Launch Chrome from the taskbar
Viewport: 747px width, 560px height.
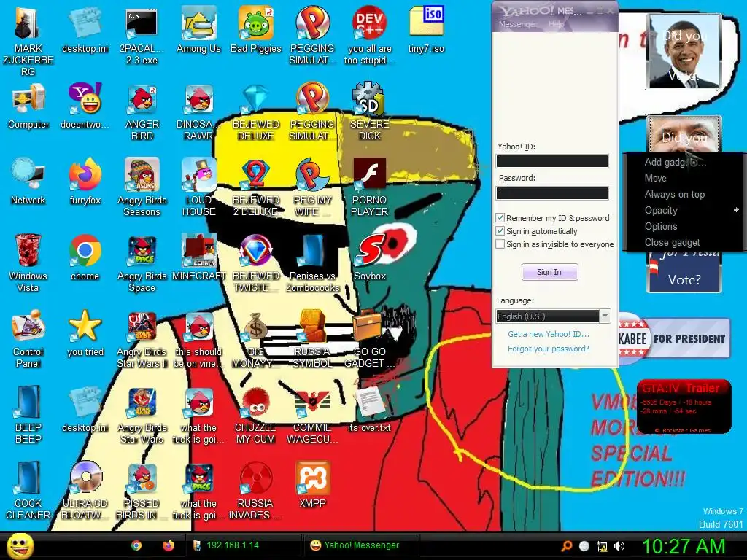point(136,545)
